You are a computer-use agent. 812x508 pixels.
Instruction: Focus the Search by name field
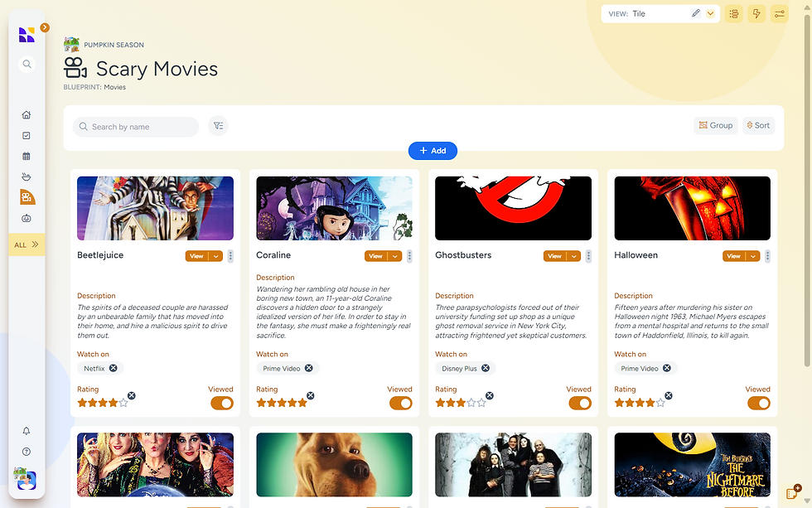click(x=136, y=127)
